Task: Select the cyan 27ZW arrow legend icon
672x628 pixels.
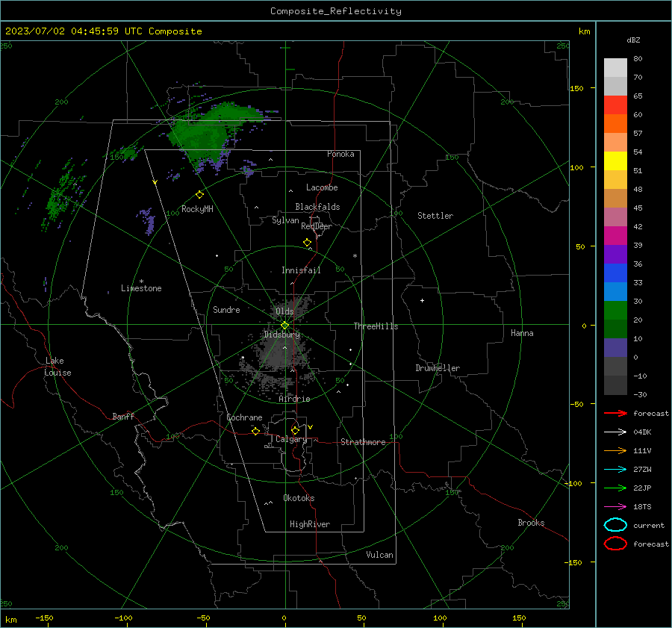Action: pyautogui.click(x=615, y=470)
